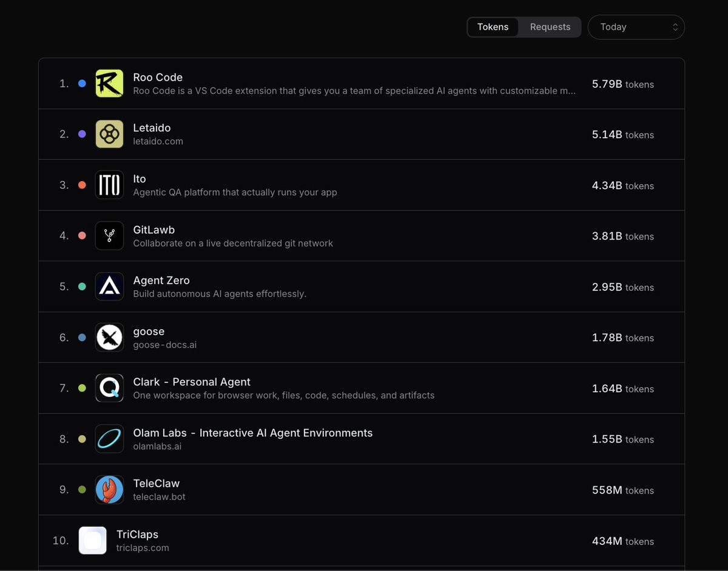Open the TriClaps title link
728x571 pixels.
click(x=137, y=534)
